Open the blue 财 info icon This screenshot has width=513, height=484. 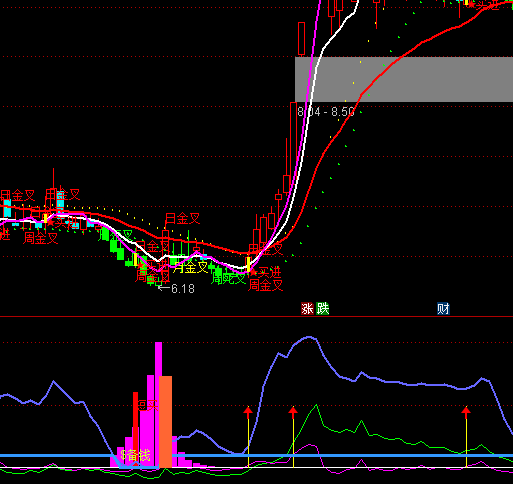coord(443,309)
